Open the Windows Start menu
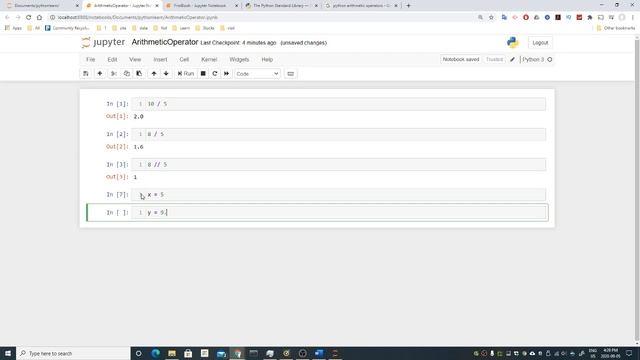This screenshot has width=640, height=360. (8, 353)
